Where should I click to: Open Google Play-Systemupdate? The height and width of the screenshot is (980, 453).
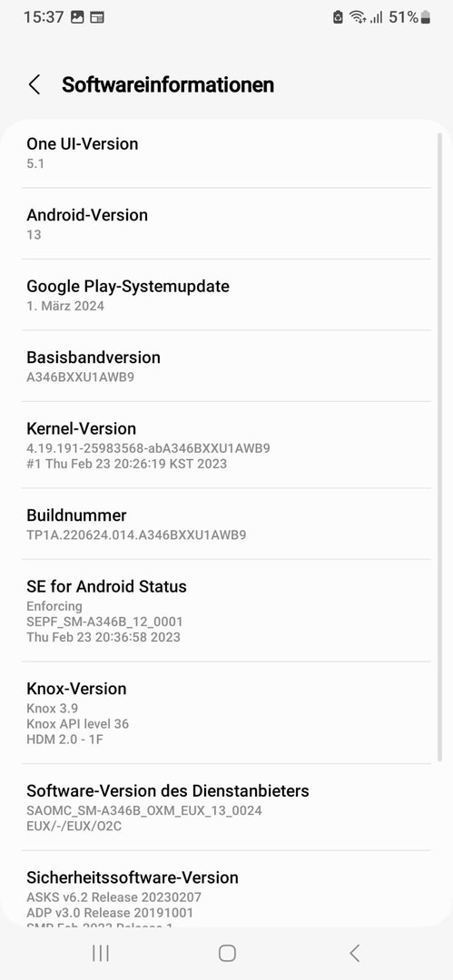(227, 295)
